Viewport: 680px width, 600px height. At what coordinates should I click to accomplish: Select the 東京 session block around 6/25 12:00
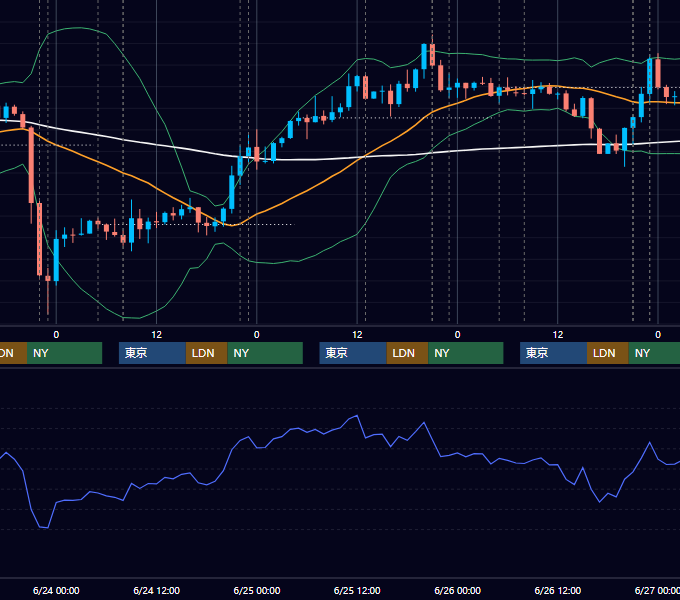click(x=353, y=353)
